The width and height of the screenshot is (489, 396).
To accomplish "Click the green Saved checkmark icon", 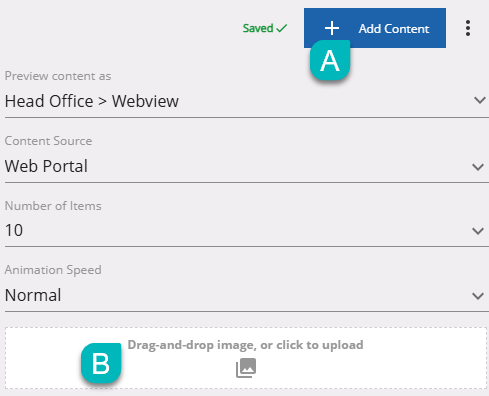I will (282, 28).
